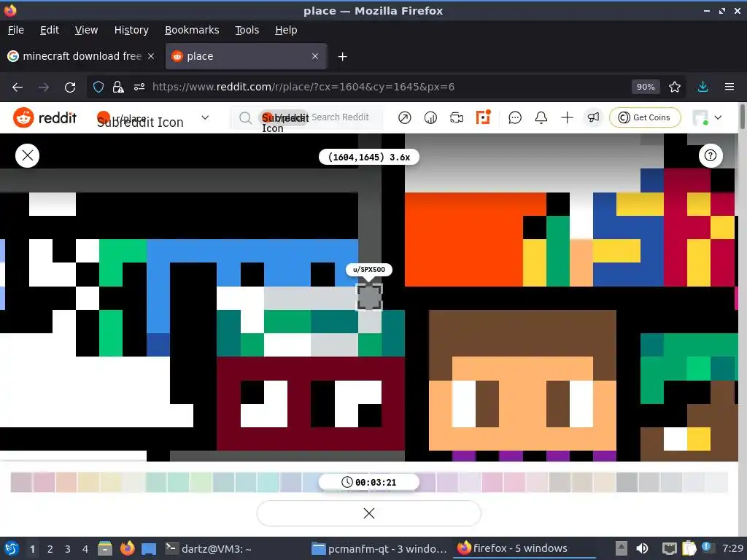Open the Reddit video/talk icon
747x560 pixels.
click(x=457, y=117)
